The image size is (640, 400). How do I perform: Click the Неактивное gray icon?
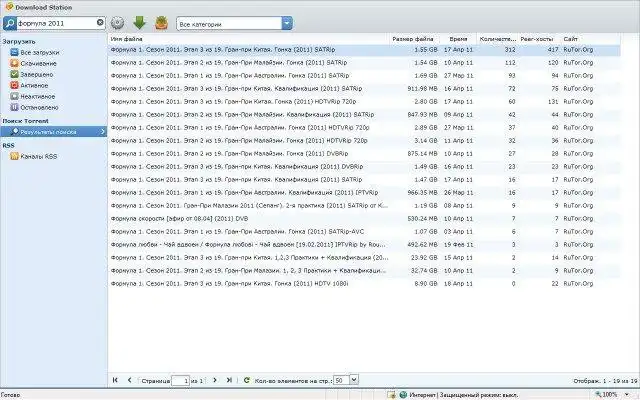click(x=14, y=96)
